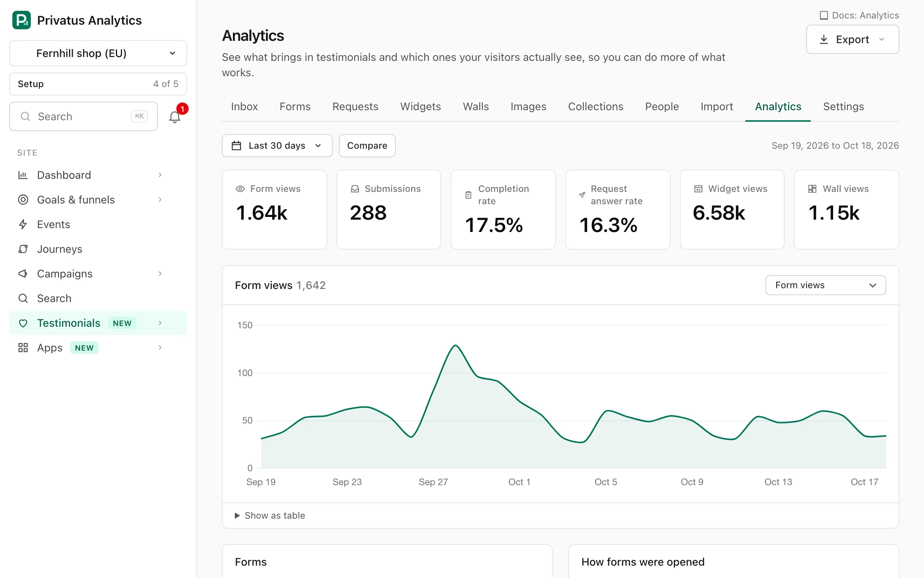Click the sidebar Search magnifier icon
924x578 pixels.
23,298
